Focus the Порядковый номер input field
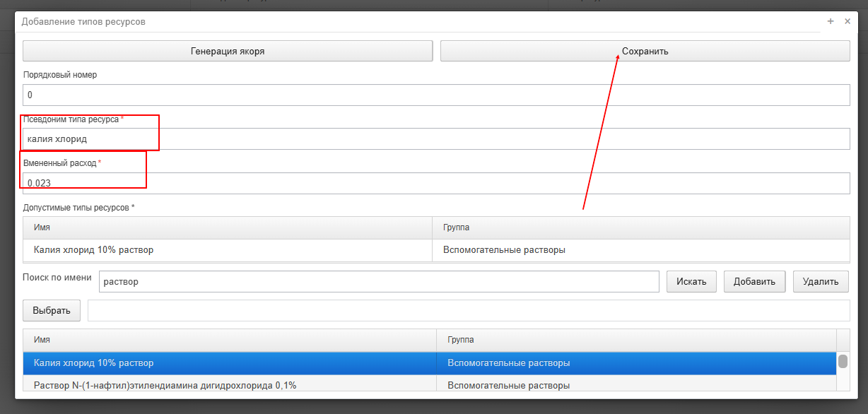 [436, 95]
